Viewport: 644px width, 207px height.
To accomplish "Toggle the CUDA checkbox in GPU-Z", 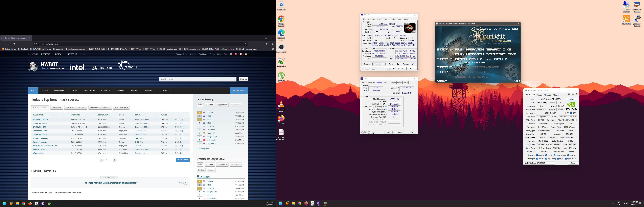I will point(546,155).
